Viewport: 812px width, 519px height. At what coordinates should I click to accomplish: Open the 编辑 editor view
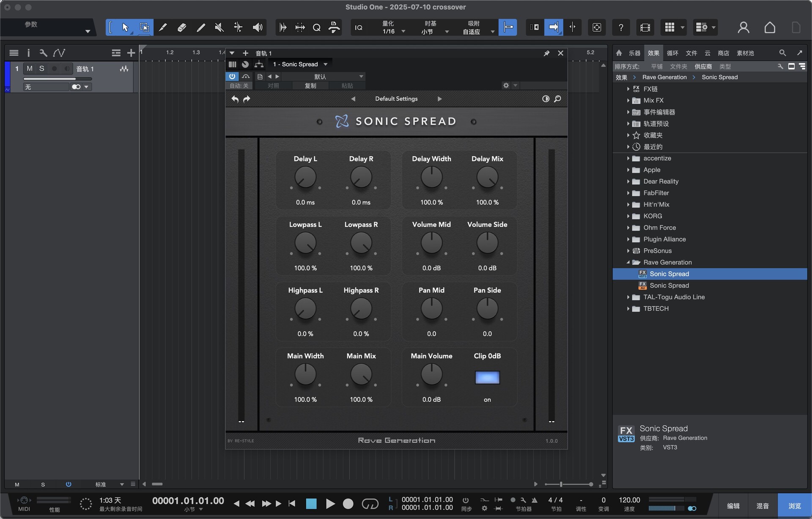click(733, 506)
